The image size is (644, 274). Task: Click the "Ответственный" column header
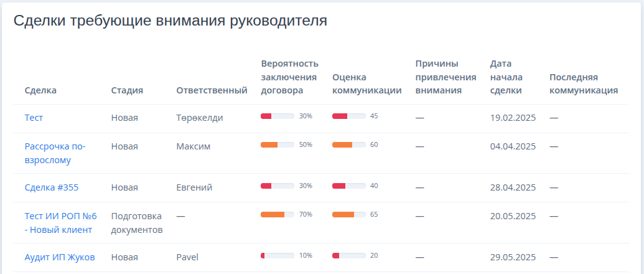pos(212,90)
